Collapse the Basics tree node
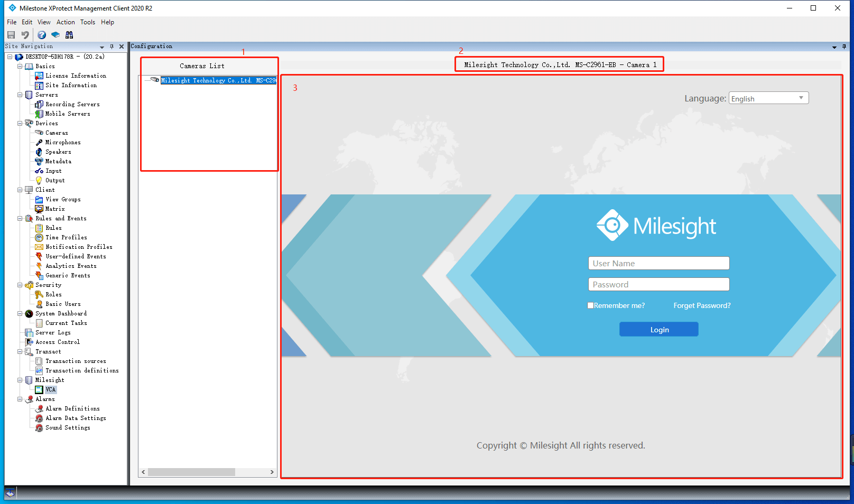The height and width of the screenshot is (504, 854). pos(20,67)
